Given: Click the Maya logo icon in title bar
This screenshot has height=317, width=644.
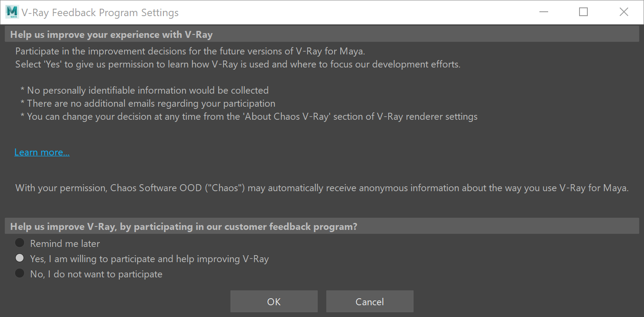Looking at the screenshot, I should [x=12, y=12].
